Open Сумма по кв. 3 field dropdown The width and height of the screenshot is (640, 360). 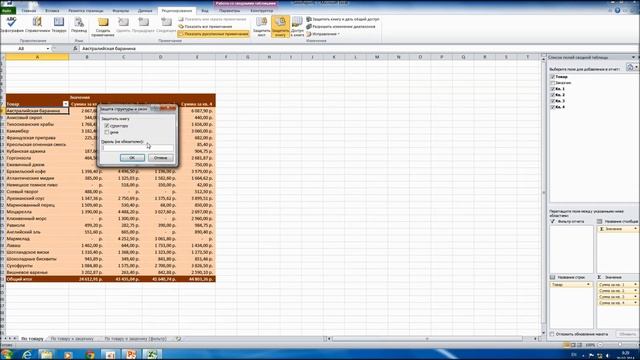635,297
